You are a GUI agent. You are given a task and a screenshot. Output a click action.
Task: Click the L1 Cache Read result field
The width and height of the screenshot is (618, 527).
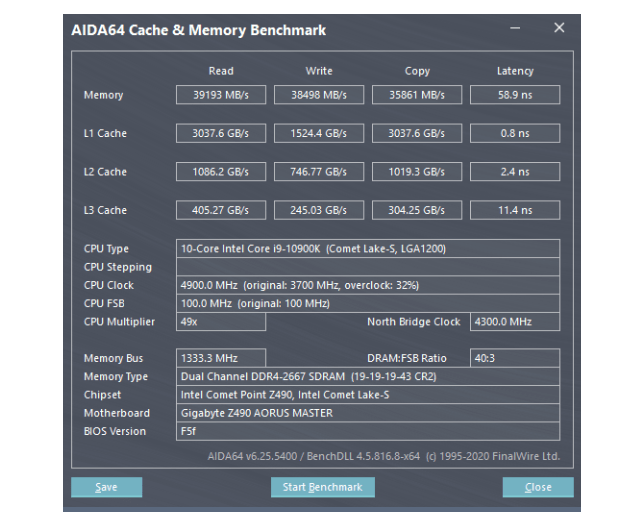[x=220, y=133]
